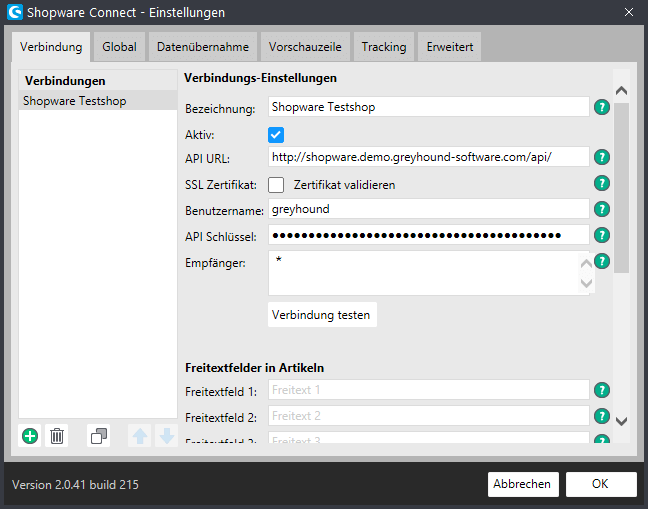
Task: Open help for Bezeichnung field
Action: (602, 107)
